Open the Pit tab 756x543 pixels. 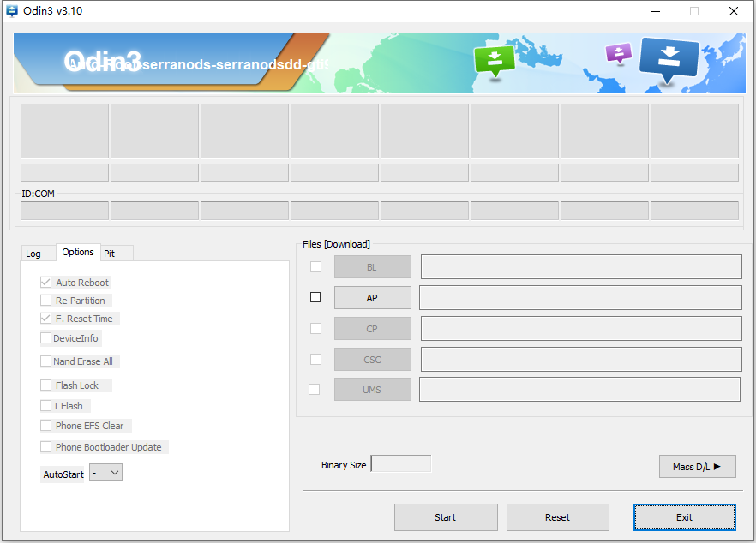pos(110,254)
